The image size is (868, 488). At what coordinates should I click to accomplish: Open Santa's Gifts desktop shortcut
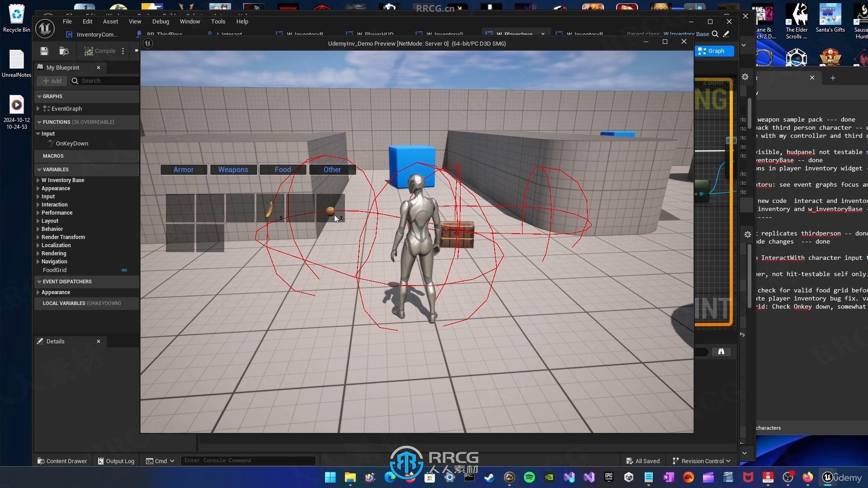coord(830,18)
